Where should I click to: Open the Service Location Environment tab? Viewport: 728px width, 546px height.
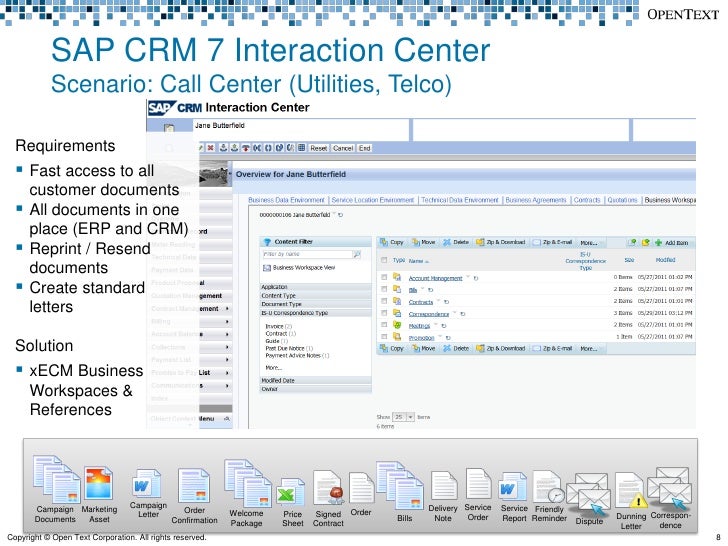coord(372,200)
